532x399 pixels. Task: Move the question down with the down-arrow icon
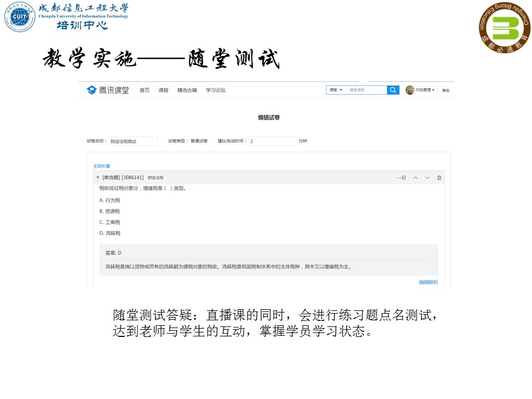click(427, 177)
